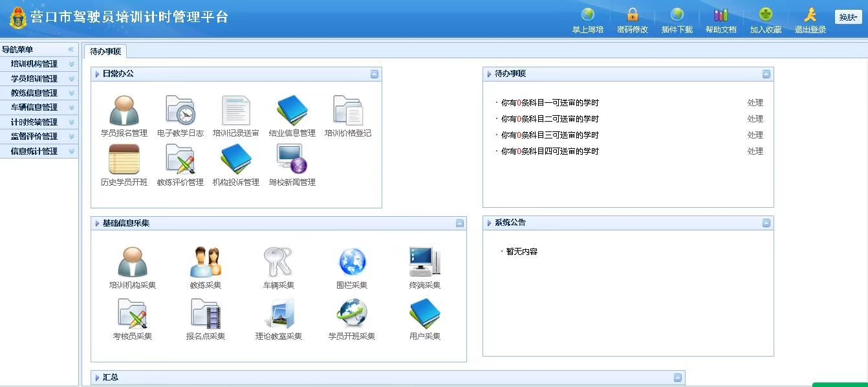Expand 计时终端管理 menu section
Screen dimensions: 868x387
pos(39,122)
